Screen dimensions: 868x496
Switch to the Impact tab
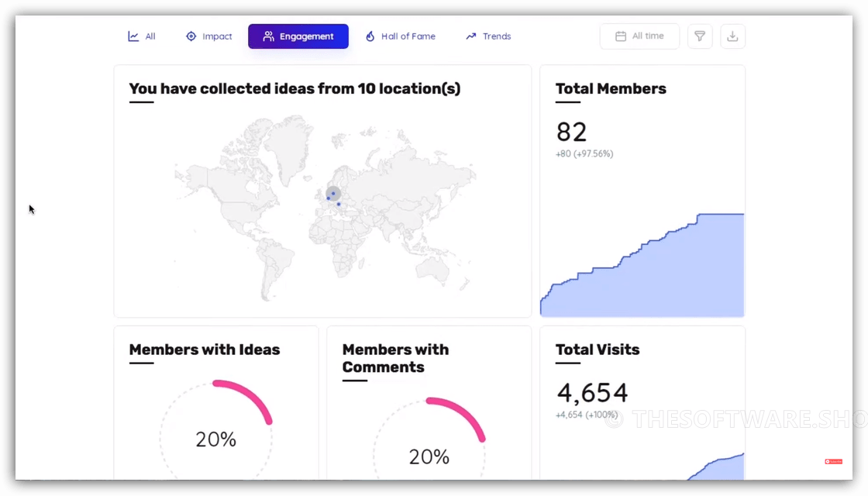[208, 36]
